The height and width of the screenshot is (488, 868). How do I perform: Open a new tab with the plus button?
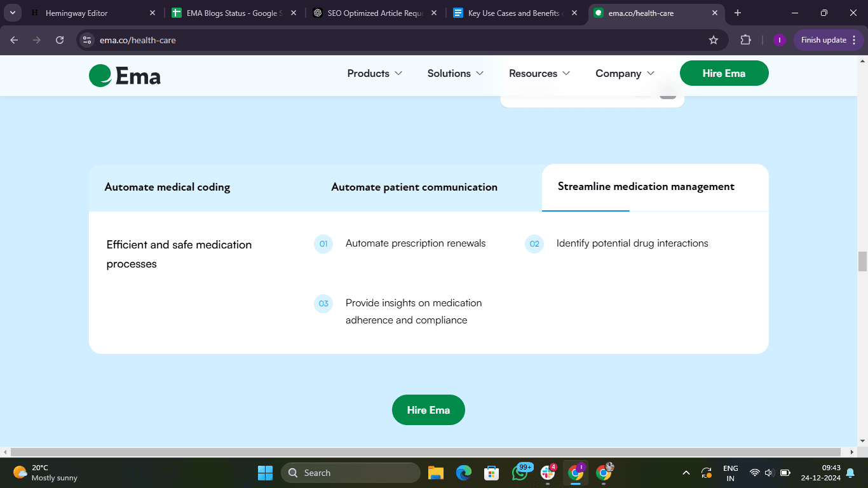coord(738,13)
